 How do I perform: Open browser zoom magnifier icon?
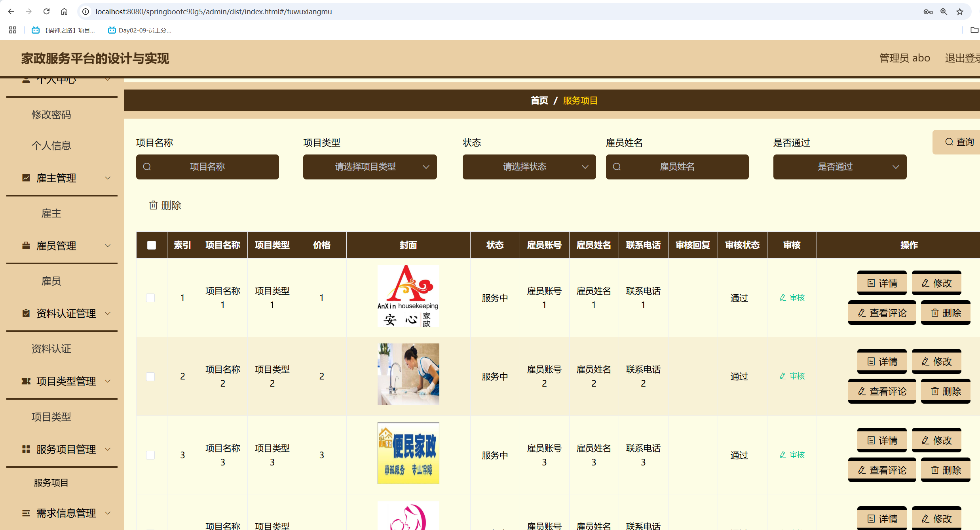click(x=944, y=11)
